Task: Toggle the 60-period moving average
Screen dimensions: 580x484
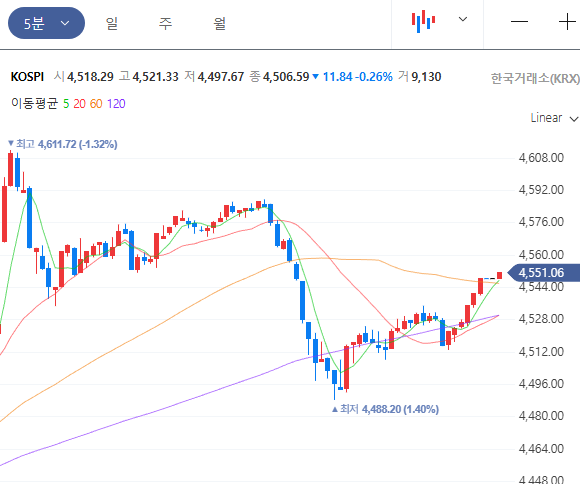Action: (x=96, y=104)
